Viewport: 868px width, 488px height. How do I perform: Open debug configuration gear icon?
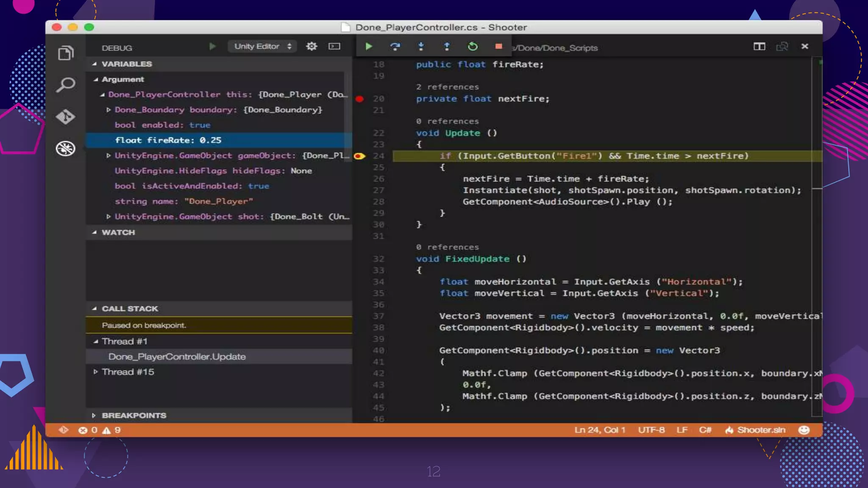click(312, 46)
